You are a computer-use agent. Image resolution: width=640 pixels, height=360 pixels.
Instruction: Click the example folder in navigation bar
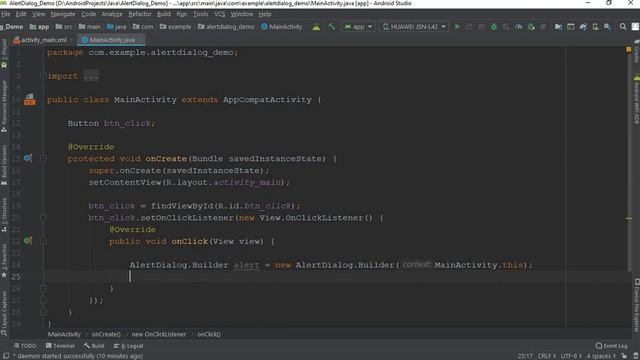[176, 27]
